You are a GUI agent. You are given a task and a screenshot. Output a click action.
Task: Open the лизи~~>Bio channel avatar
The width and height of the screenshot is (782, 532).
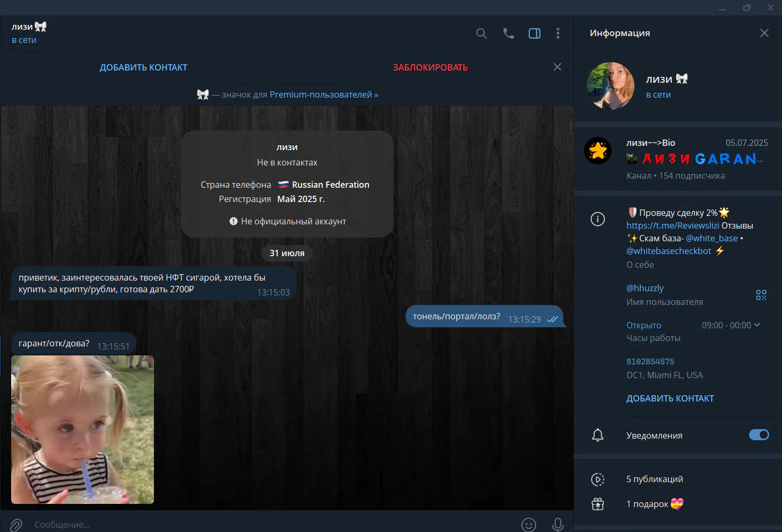tap(598, 151)
